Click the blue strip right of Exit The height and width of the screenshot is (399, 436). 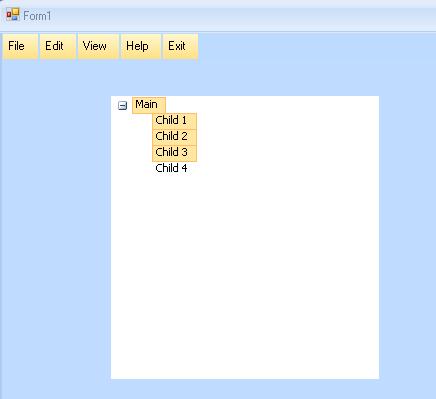click(x=317, y=46)
